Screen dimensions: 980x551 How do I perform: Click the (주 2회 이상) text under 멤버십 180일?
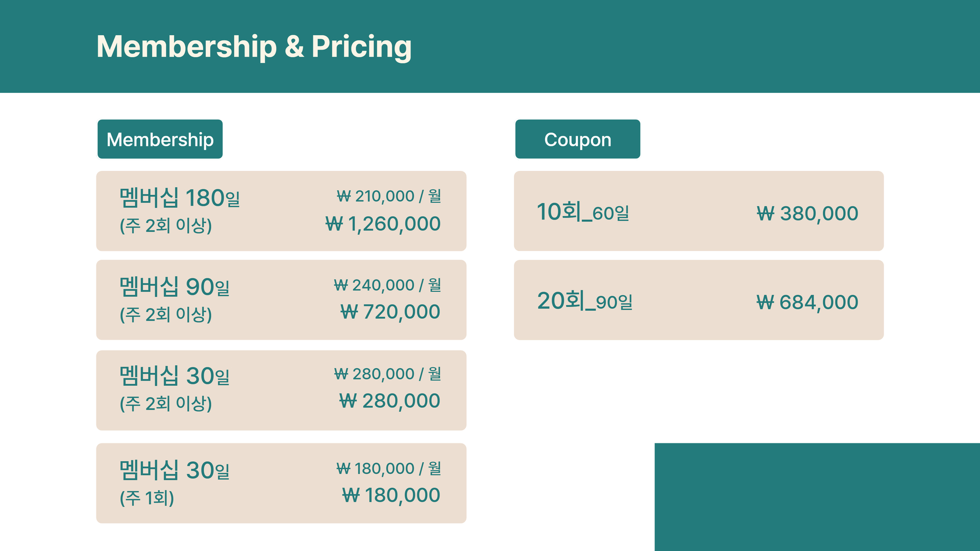click(165, 225)
